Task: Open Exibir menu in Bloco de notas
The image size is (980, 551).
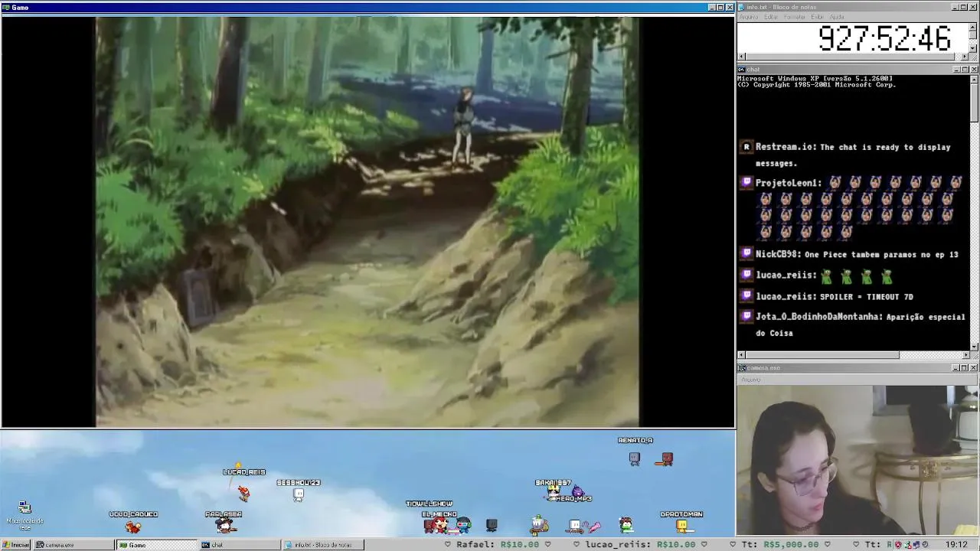Action: pyautogui.click(x=817, y=17)
